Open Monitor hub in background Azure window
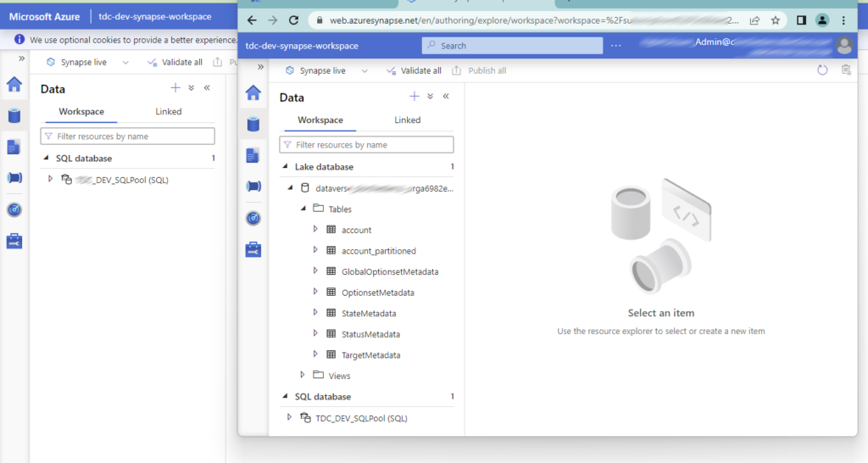 coord(14,210)
